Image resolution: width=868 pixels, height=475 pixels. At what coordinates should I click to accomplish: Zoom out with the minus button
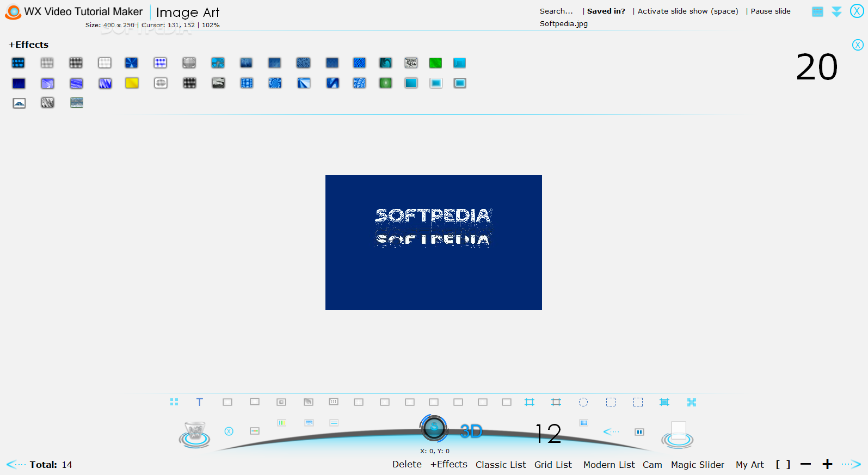coord(806,464)
